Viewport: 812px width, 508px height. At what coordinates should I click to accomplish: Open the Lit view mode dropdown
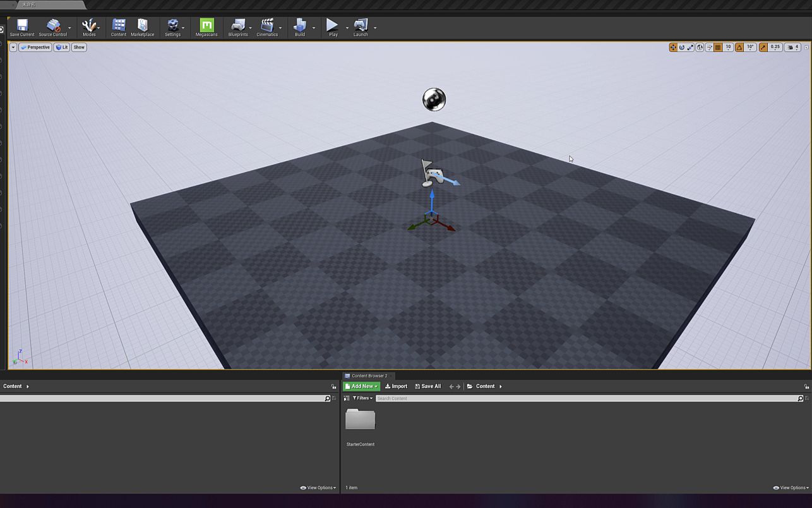pos(61,47)
